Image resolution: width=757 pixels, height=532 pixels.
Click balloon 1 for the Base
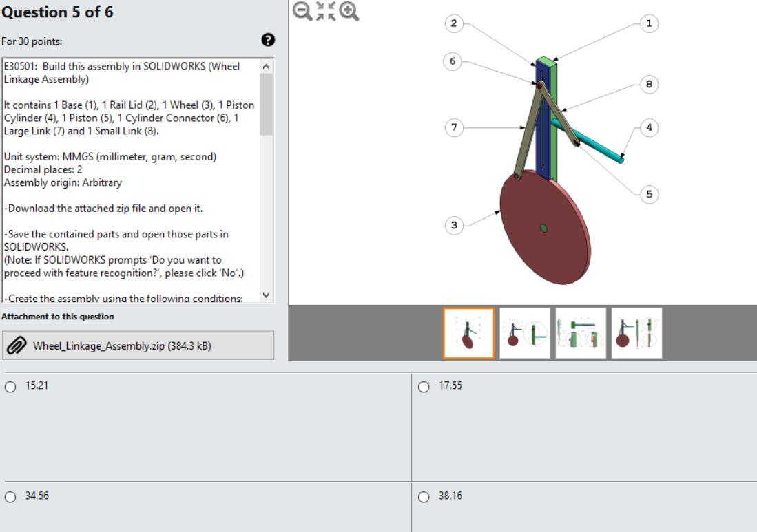[x=649, y=23]
